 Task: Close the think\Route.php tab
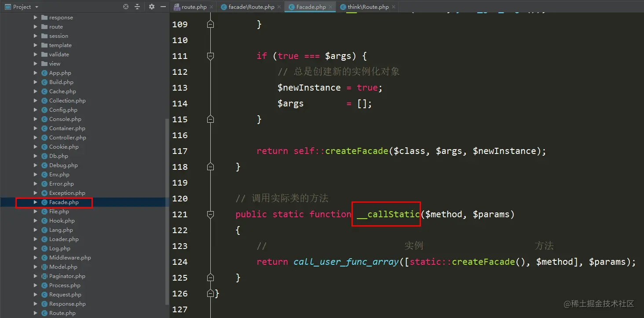pos(393,7)
